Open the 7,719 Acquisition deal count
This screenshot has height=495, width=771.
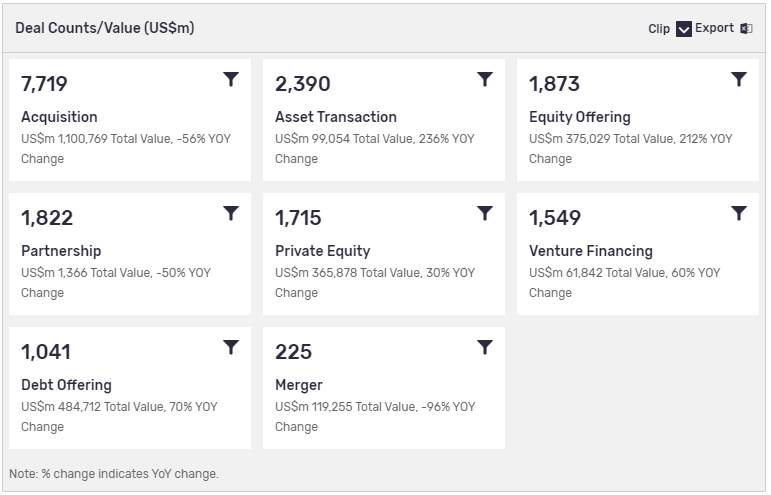click(44, 84)
